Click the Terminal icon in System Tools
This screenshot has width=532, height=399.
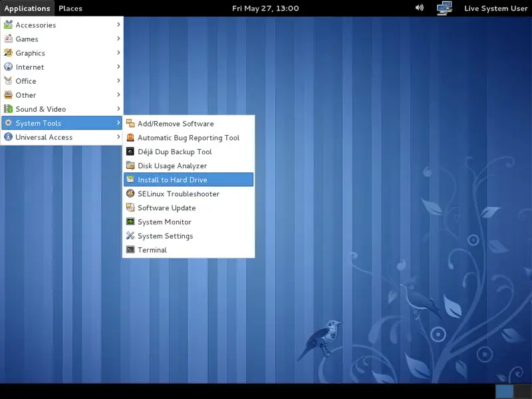point(130,250)
